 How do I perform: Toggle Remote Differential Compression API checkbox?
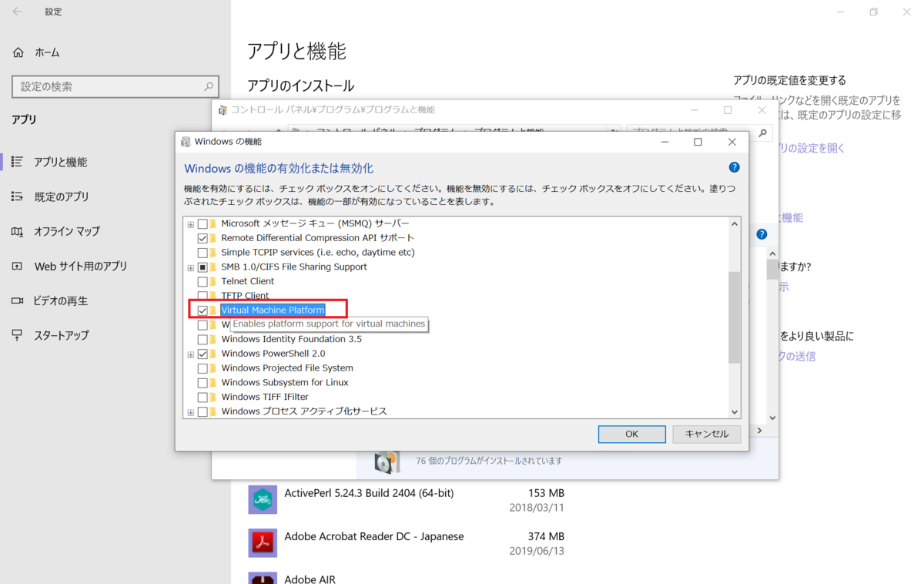203,238
